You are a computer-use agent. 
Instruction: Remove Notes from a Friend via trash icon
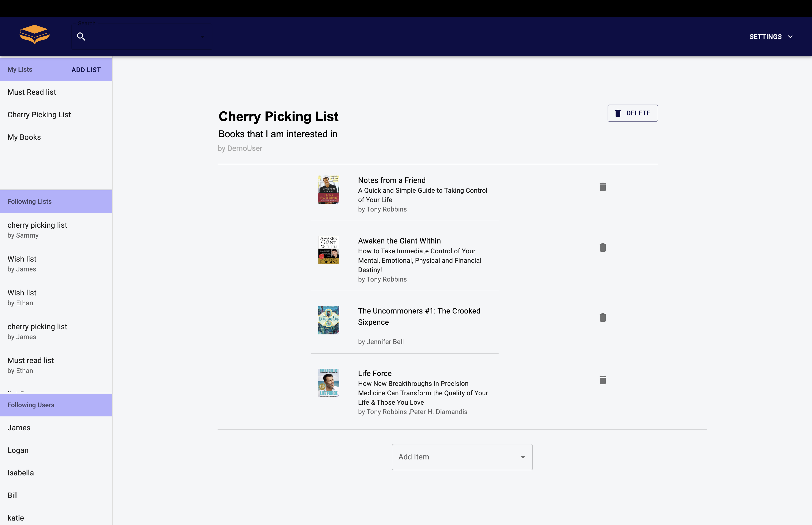point(602,187)
